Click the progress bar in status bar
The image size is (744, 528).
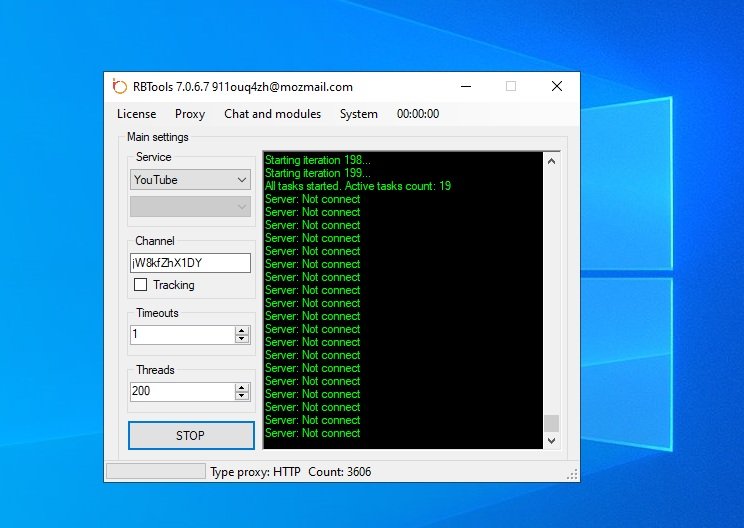(155, 471)
